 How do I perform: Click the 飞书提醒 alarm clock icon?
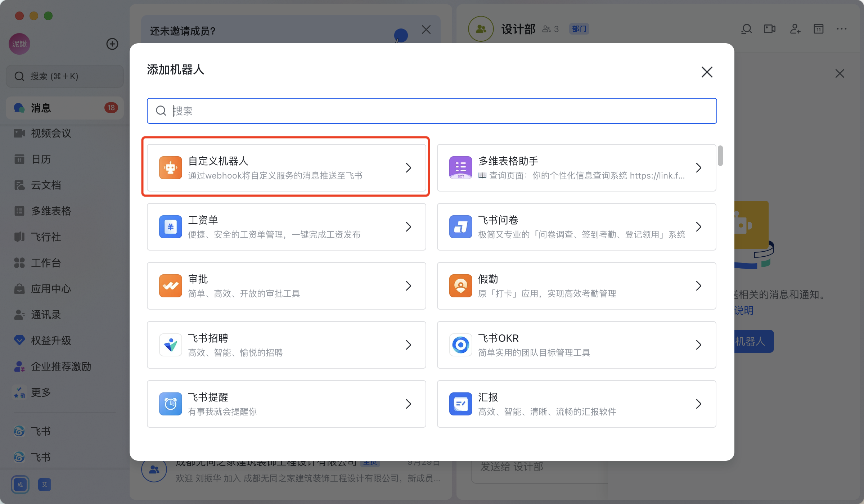click(170, 404)
